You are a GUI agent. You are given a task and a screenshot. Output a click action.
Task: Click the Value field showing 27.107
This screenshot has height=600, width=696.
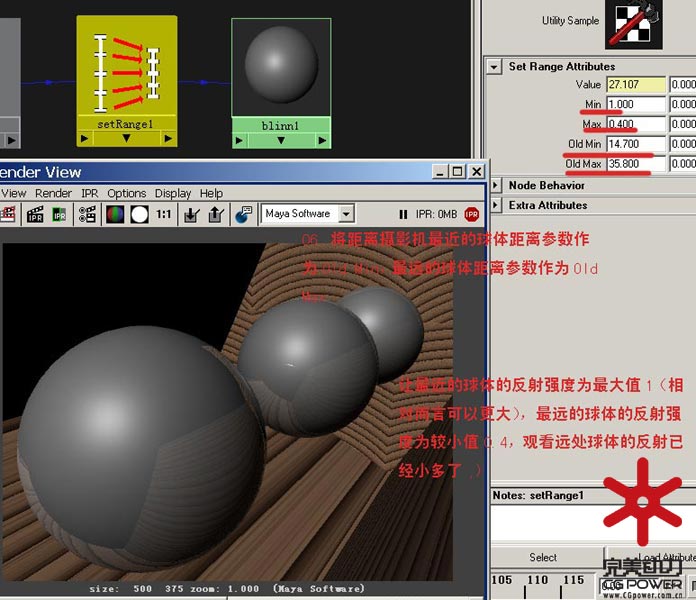click(636, 84)
